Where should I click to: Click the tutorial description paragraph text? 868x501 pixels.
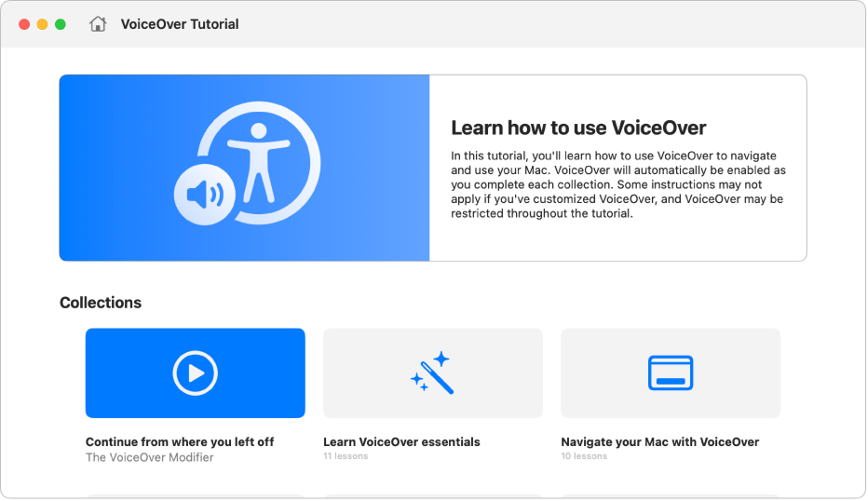click(x=617, y=184)
